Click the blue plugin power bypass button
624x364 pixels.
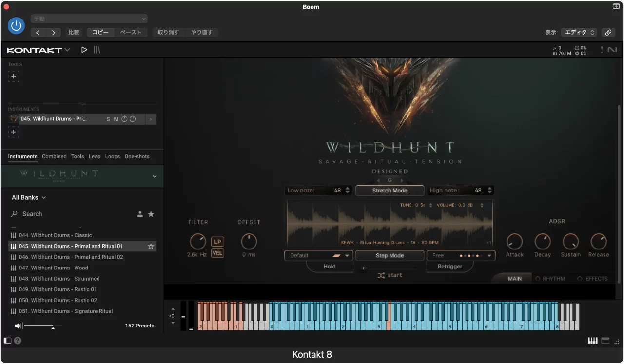[x=16, y=26]
